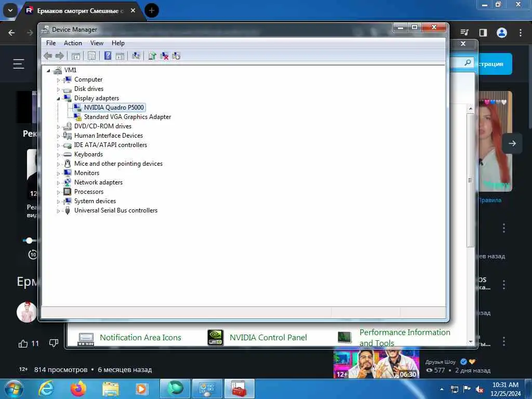The image size is (532, 399).
Task: Select NVIDIA Quadro P5000 adapter
Action: (x=114, y=108)
